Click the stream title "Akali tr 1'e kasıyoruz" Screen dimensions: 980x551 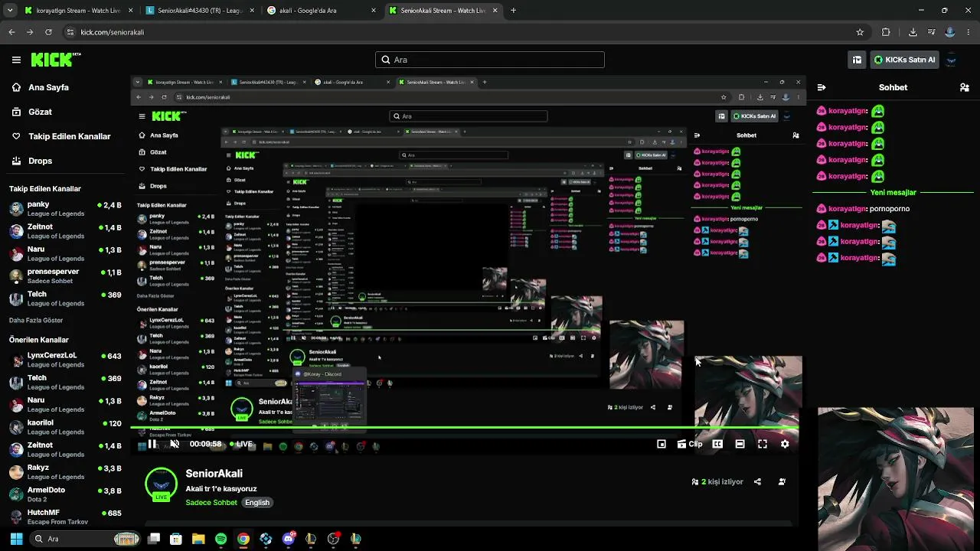[x=221, y=488]
